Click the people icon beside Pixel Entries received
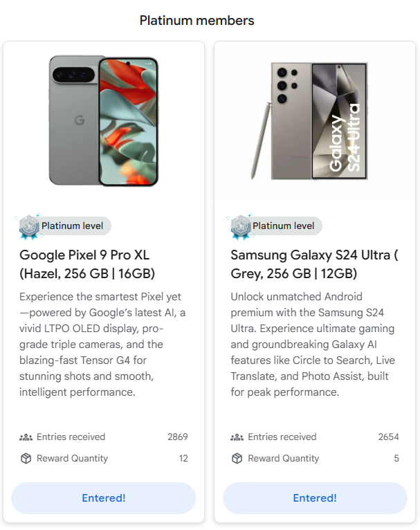 pyautogui.click(x=26, y=437)
